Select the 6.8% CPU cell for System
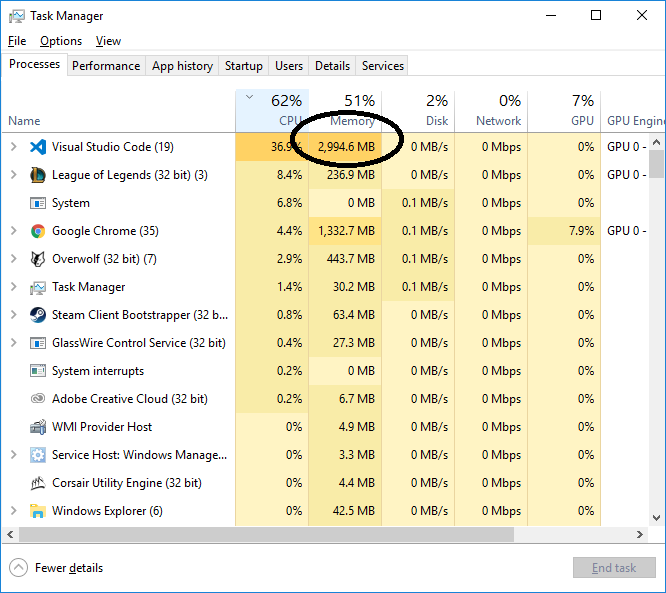Viewport: 666px width, 593px height. (272, 203)
